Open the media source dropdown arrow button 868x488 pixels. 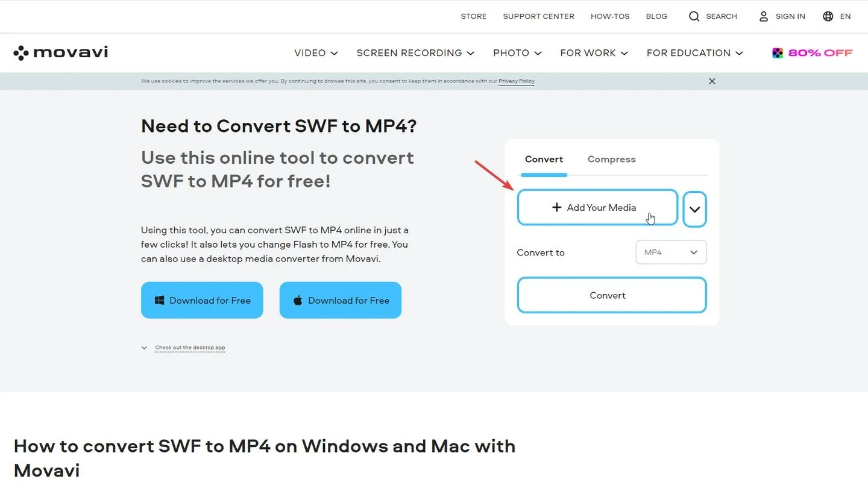coord(694,209)
